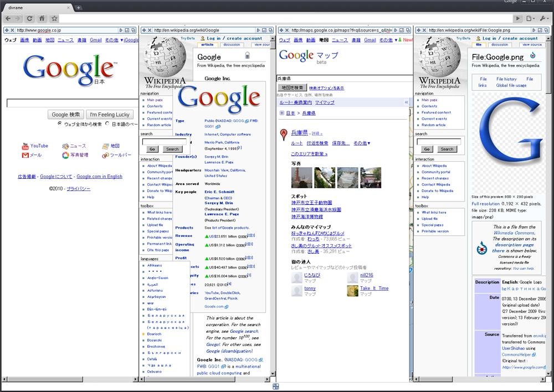Open the file tab in File:Google.png frame
Screen dimensions: 554x392
[x=479, y=45]
